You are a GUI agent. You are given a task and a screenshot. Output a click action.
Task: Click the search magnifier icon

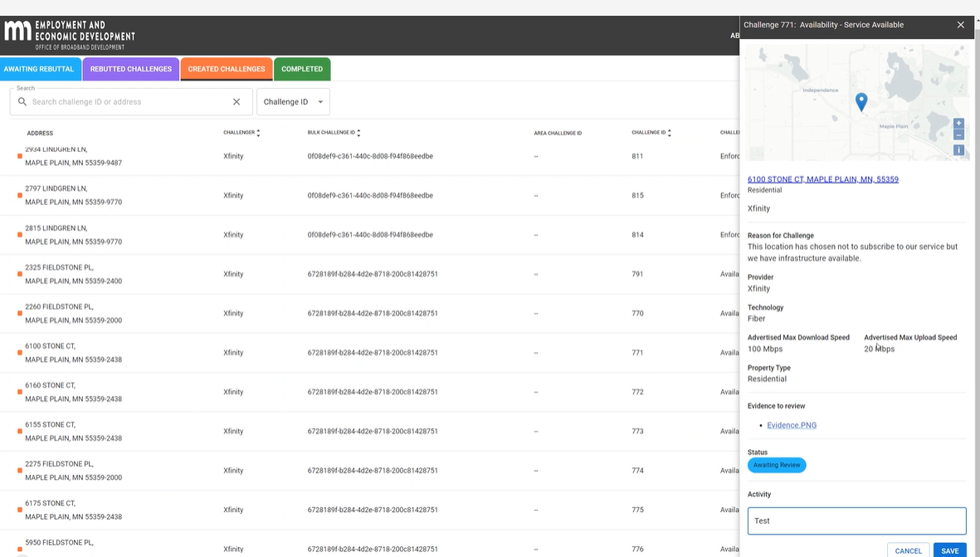tap(22, 102)
